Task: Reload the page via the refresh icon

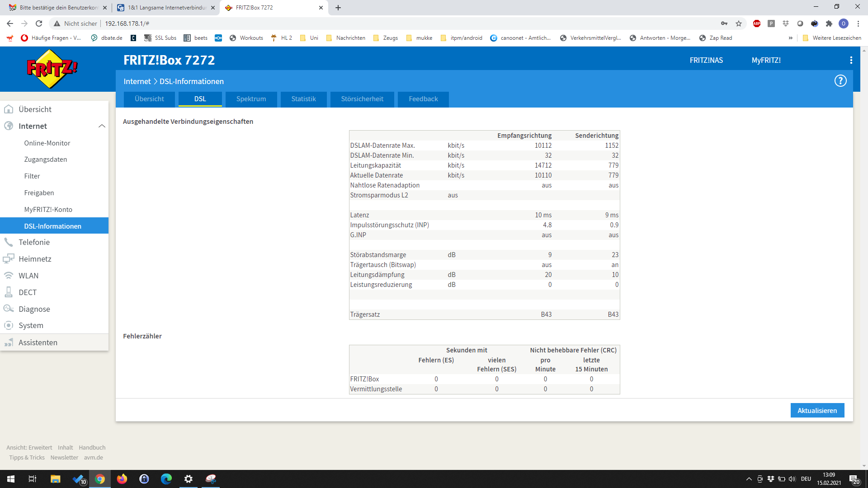Action: [x=39, y=23]
